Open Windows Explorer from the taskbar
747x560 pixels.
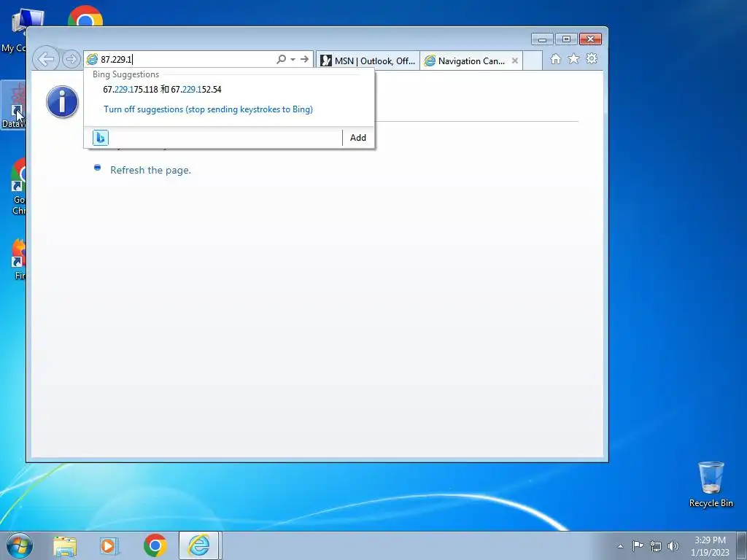click(x=65, y=545)
